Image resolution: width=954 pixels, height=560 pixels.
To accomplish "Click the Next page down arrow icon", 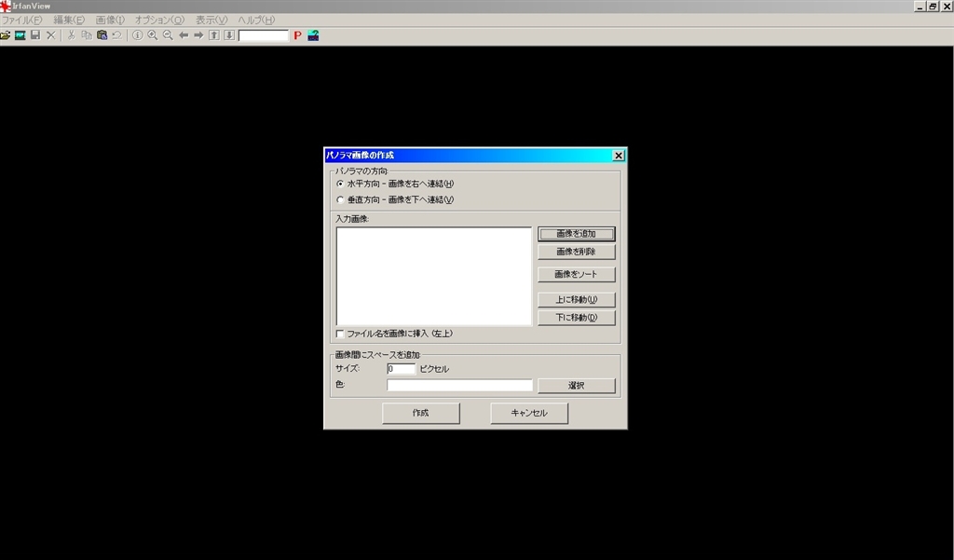I will 229,35.
